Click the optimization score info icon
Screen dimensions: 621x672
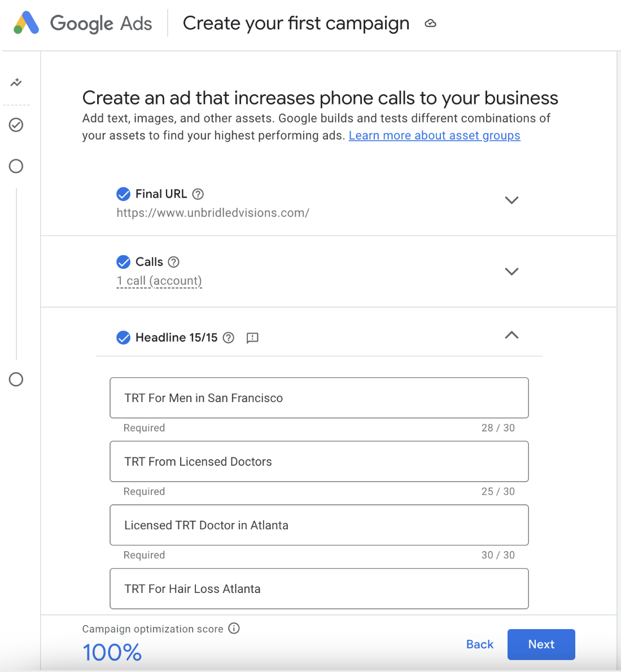pos(234,629)
